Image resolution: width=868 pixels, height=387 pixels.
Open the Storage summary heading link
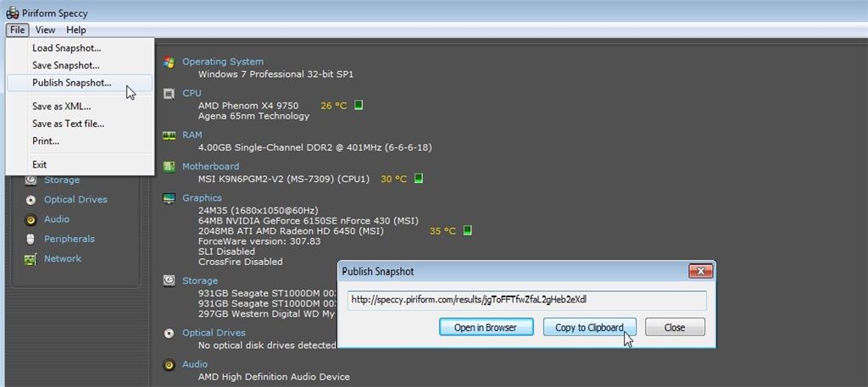click(200, 280)
